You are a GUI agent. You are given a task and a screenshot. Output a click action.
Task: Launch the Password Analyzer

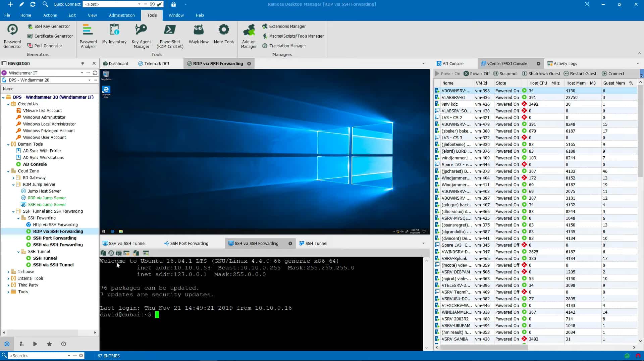click(x=88, y=35)
